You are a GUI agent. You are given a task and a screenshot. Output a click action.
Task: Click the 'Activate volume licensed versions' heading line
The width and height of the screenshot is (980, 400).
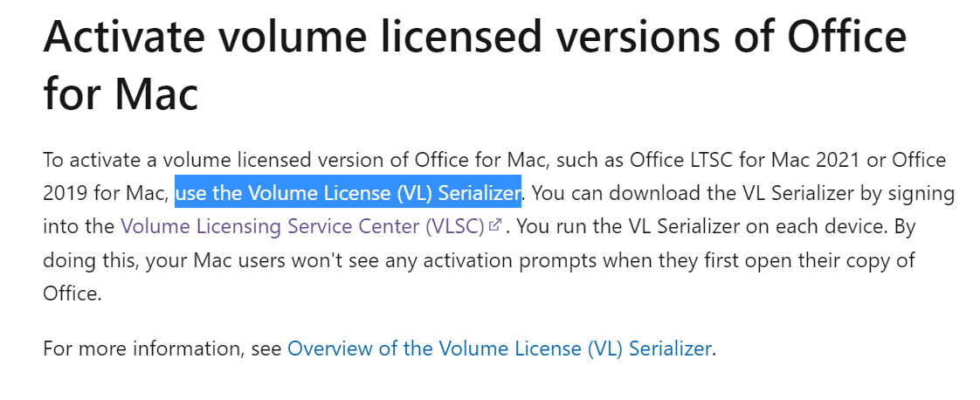474,36
